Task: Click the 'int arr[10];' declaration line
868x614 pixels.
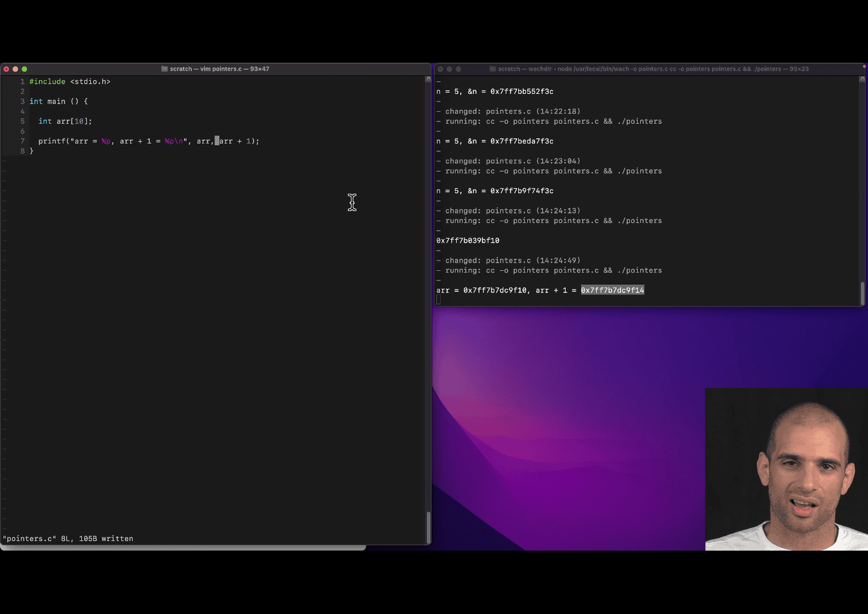Action: point(65,121)
